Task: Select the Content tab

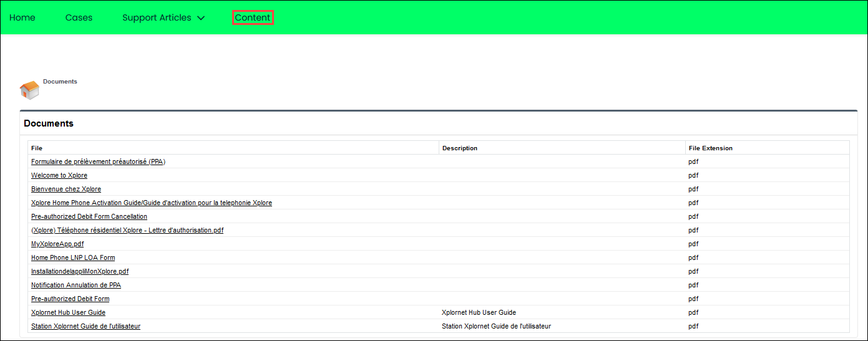Action: click(x=253, y=17)
